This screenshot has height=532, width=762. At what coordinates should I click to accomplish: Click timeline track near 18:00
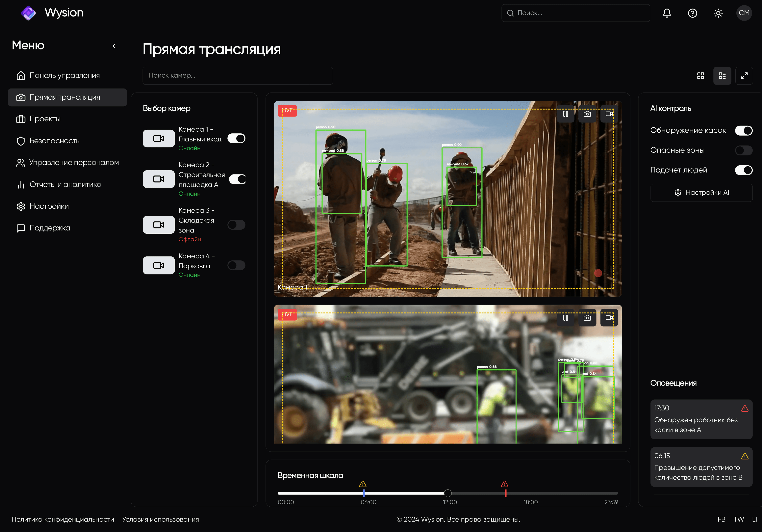point(531,493)
